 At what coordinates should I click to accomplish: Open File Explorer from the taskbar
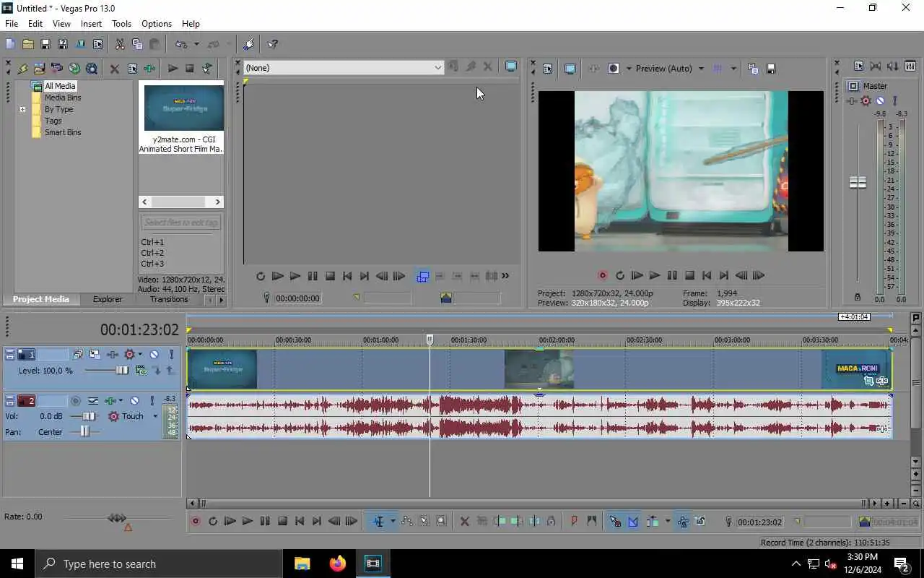(302, 564)
